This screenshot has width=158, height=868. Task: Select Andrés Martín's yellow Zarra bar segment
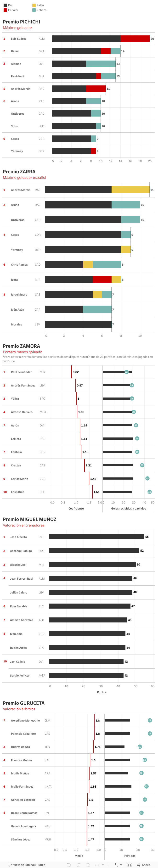[130, 190]
